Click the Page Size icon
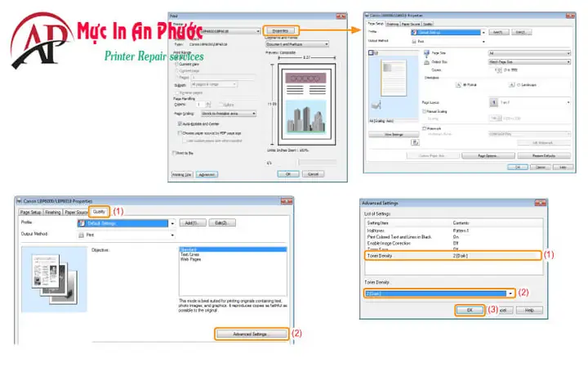 coord(426,53)
